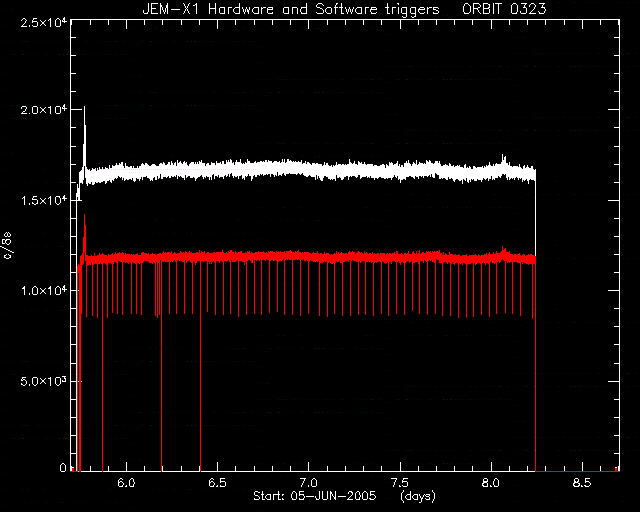Click the 2.5×10⁴ y-axis label

(43, 22)
